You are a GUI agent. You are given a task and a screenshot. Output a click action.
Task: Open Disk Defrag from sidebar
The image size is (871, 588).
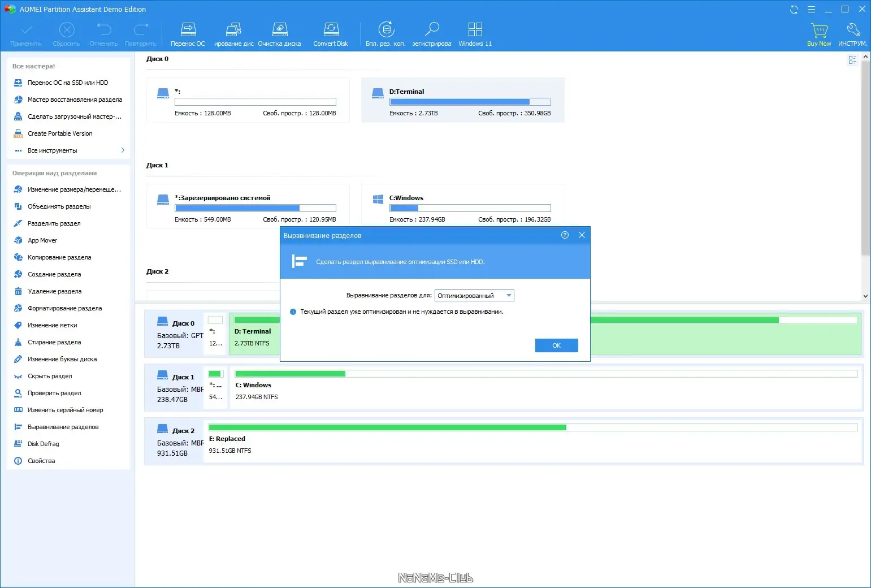(x=68, y=444)
